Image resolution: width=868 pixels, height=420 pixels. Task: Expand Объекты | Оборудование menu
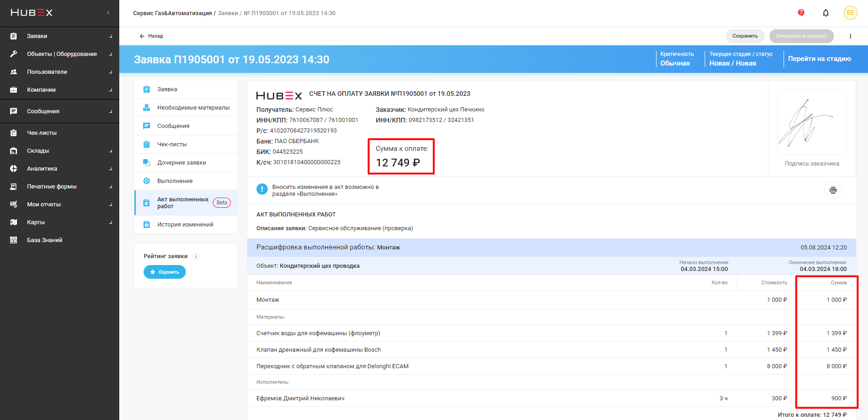[x=62, y=54]
